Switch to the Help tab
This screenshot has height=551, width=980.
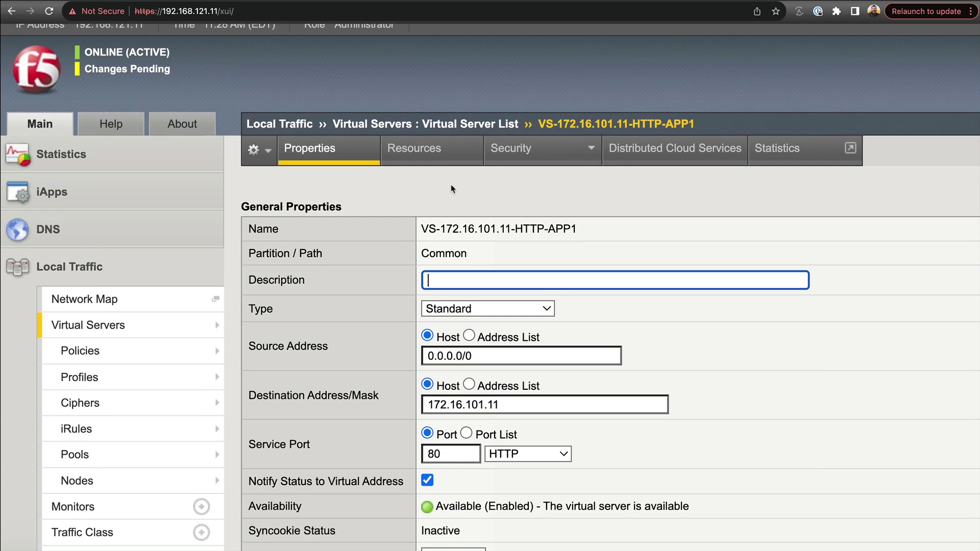tap(111, 124)
